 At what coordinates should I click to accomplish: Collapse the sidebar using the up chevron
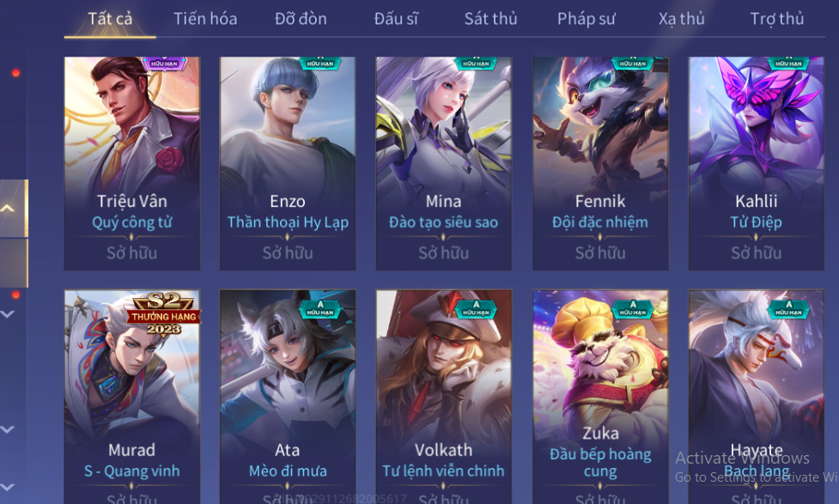pos(8,208)
